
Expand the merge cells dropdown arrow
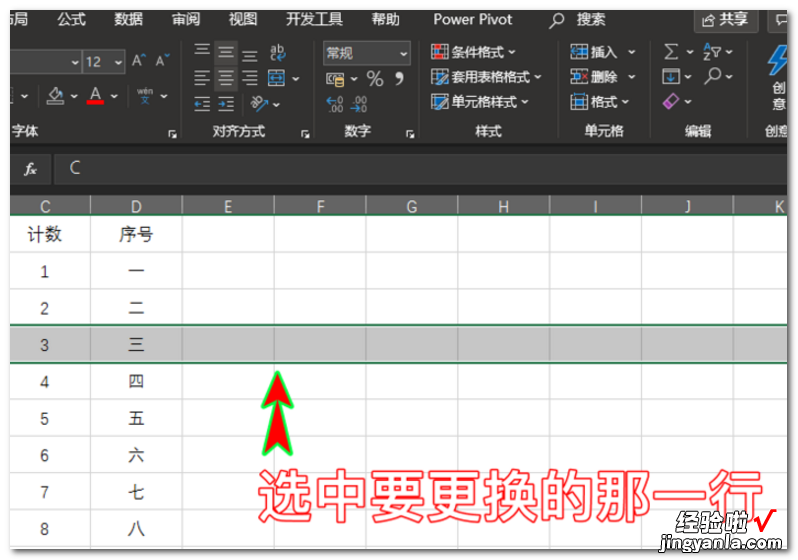296,78
